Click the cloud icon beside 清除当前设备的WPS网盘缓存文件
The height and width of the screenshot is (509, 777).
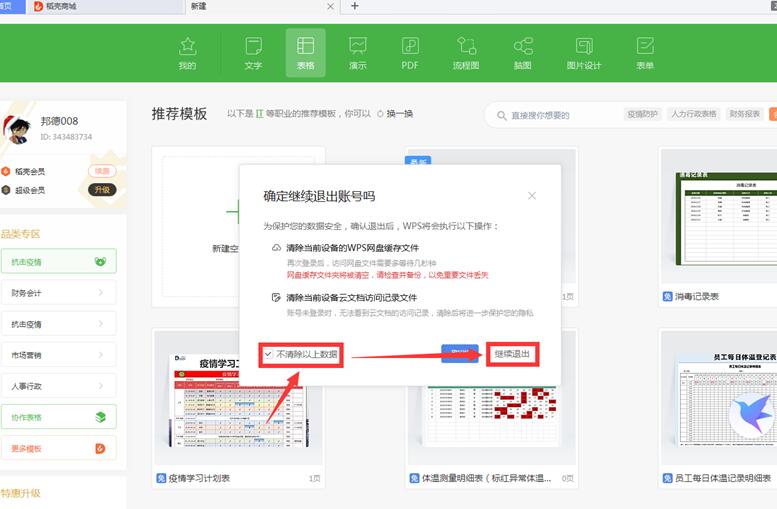coord(276,247)
